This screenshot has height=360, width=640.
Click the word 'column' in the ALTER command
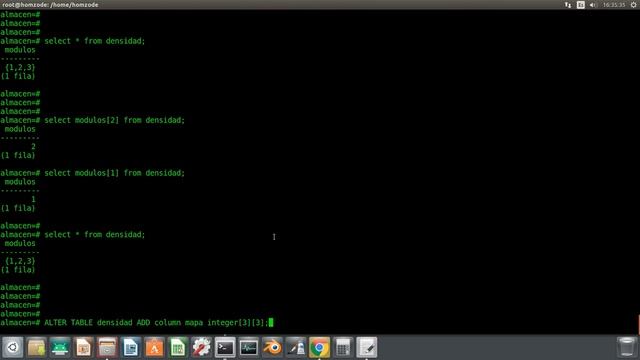[x=167, y=322]
